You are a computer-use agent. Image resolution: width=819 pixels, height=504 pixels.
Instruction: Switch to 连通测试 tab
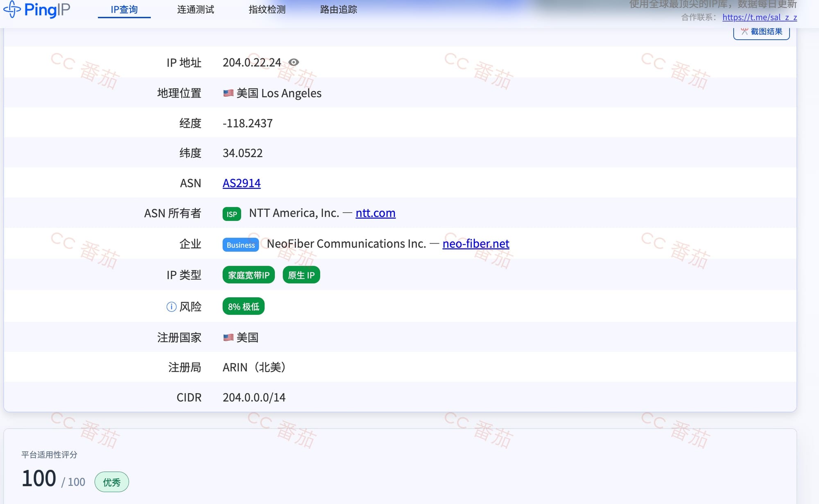tap(196, 9)
